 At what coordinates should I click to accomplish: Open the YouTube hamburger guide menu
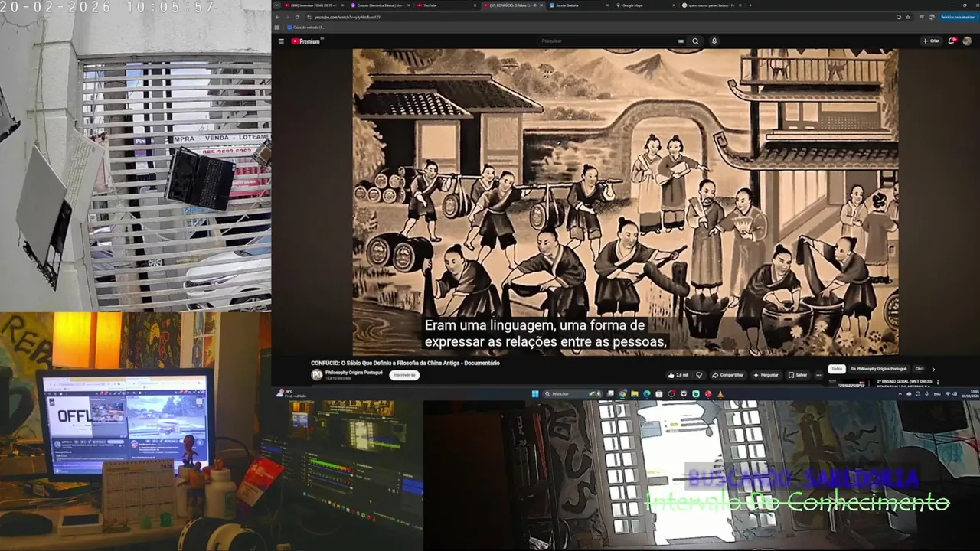(x=281, y=41)
